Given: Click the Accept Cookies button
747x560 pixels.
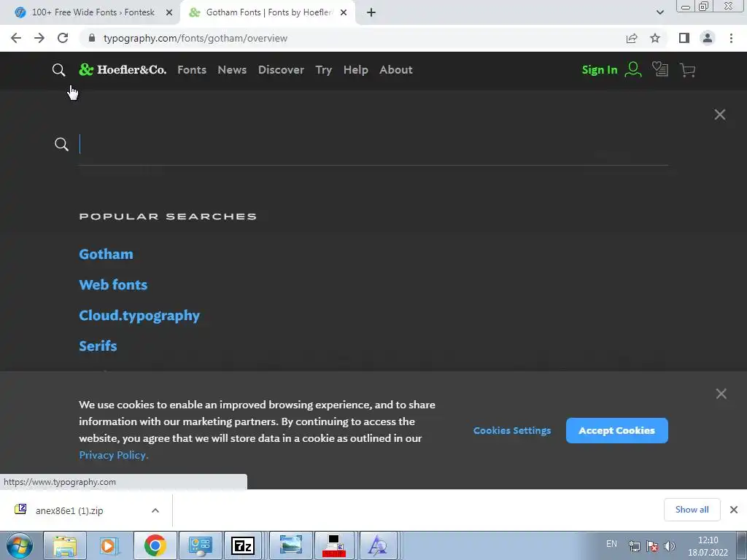Looking at the screenshot, I should 617,430.
